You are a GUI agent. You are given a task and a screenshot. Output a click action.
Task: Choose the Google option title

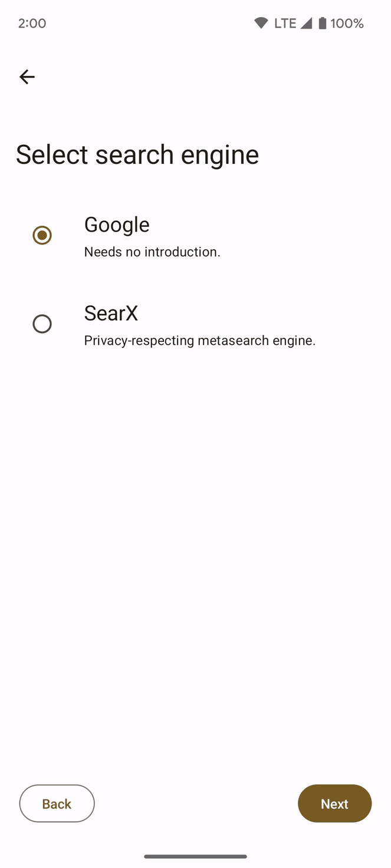pyautogui.click(x=117, y=225)
